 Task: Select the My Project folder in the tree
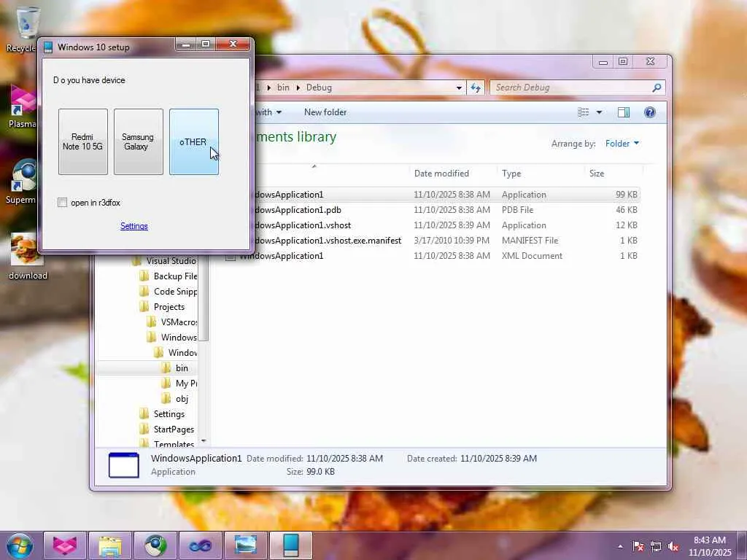click(x=179, y=384)
